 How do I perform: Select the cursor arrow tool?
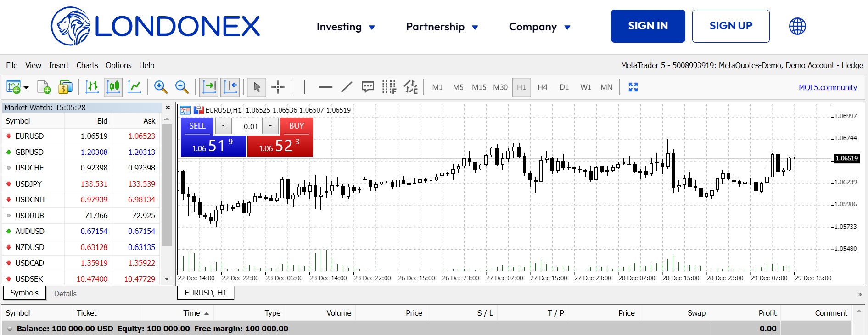(x=257, y=87)
